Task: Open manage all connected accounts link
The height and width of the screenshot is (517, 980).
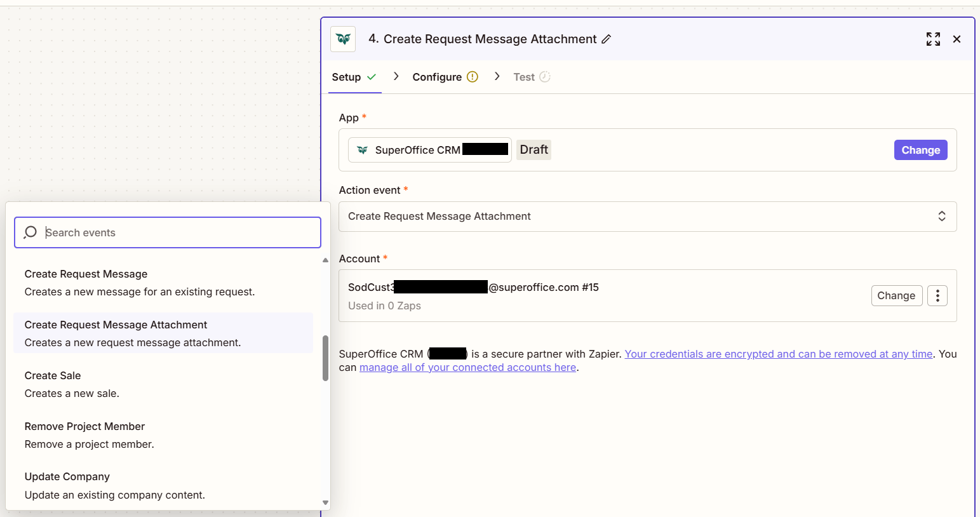Action: (467, 367)
